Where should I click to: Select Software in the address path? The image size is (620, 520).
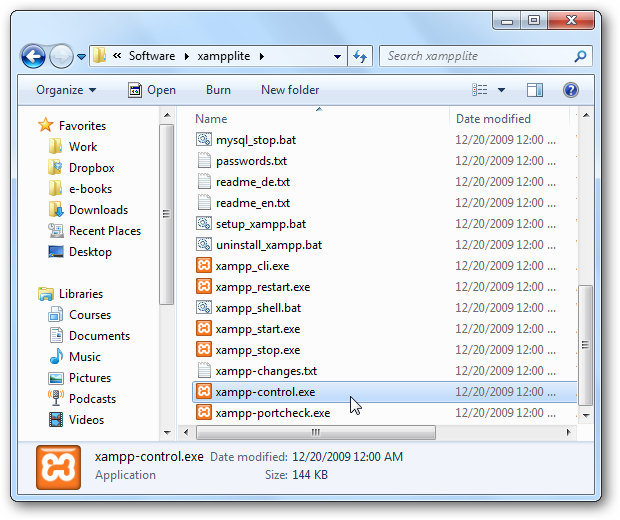tap(152, 56)
